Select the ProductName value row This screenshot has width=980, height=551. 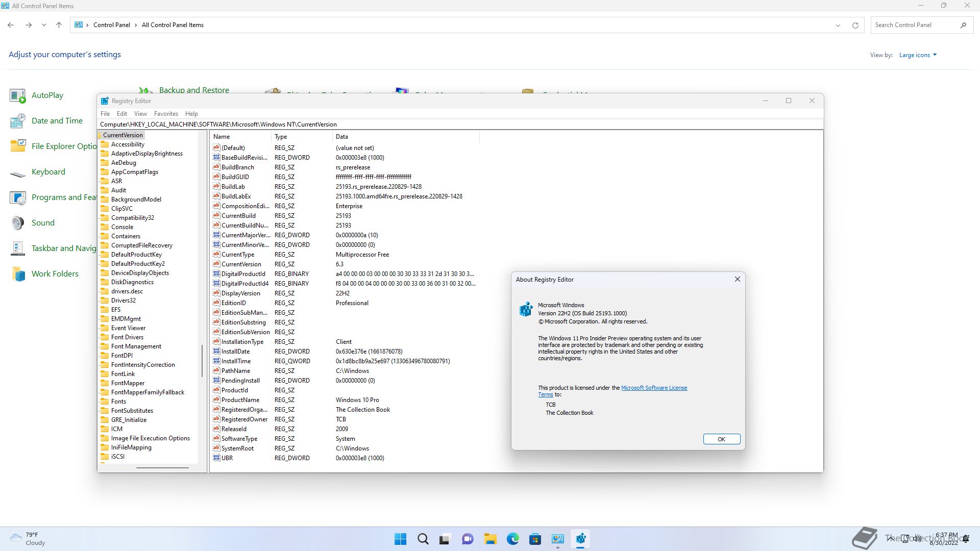tap(345, 400)
